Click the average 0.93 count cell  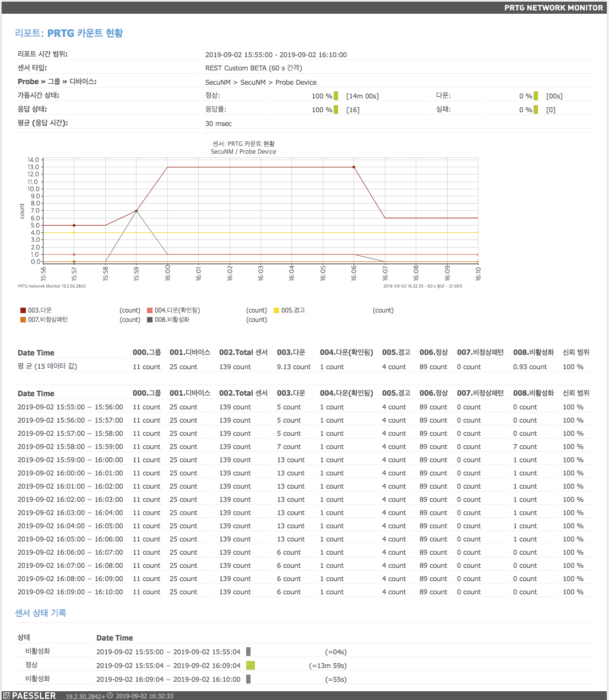(x=530, y=367)
